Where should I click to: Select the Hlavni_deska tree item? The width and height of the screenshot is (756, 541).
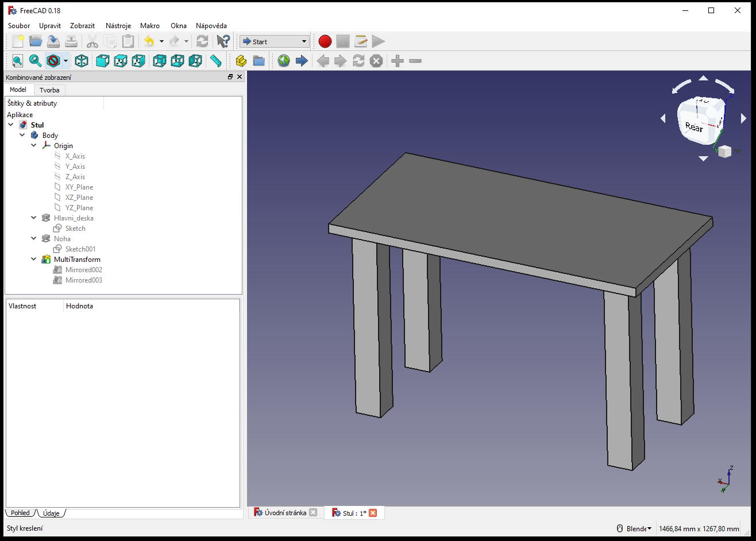click(x=74, y=218)
